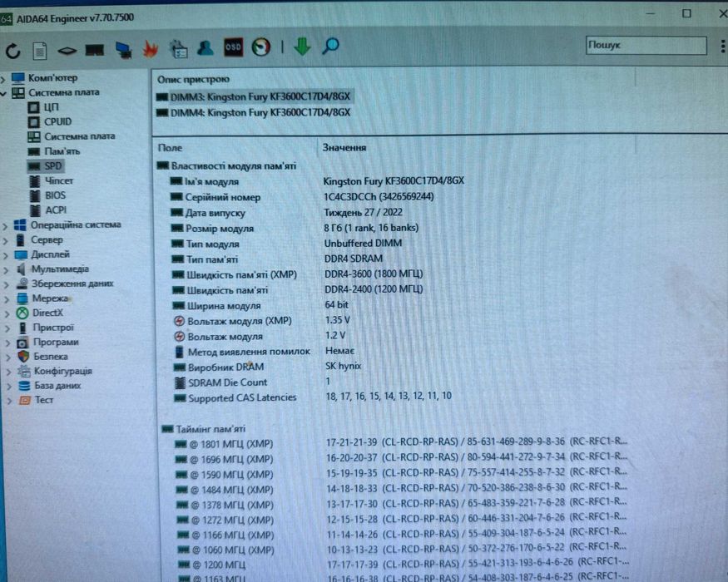Open the computer monitor toolbar icon
Image resolution: width=728 pixels, height=582 pixels.
click(123, 50)
